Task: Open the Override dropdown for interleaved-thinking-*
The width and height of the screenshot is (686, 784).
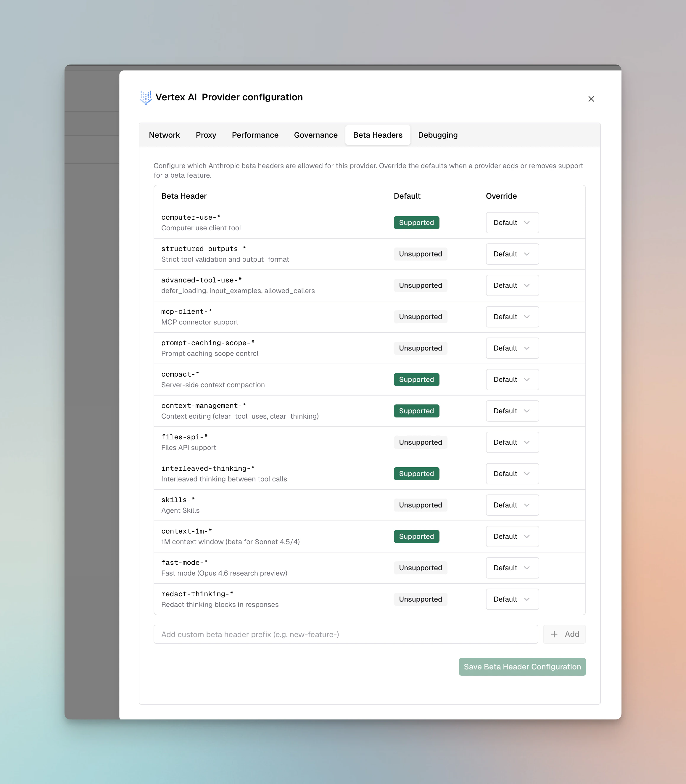Action: (x=512, y=473)
